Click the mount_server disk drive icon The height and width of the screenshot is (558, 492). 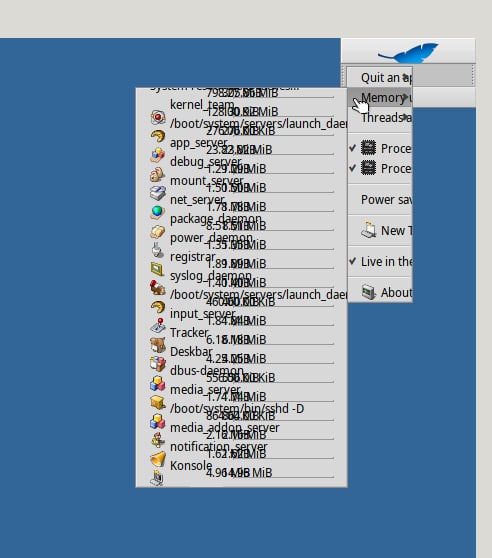coord(158,193)
